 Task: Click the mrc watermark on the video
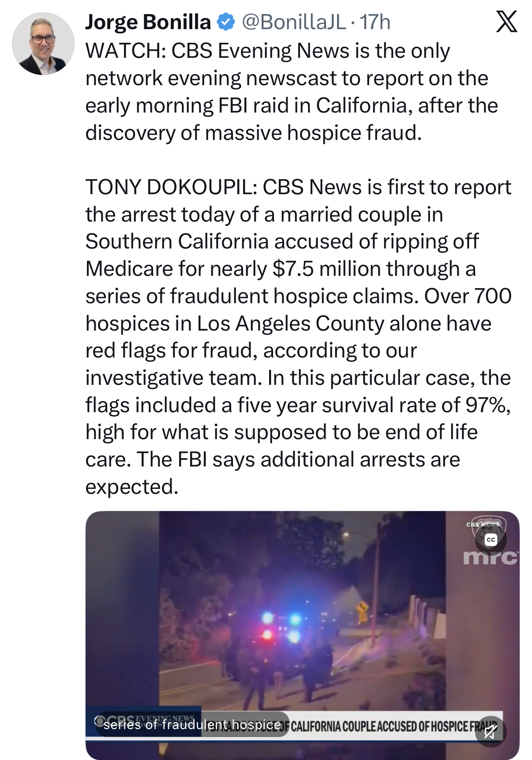[x=491, y=558]
